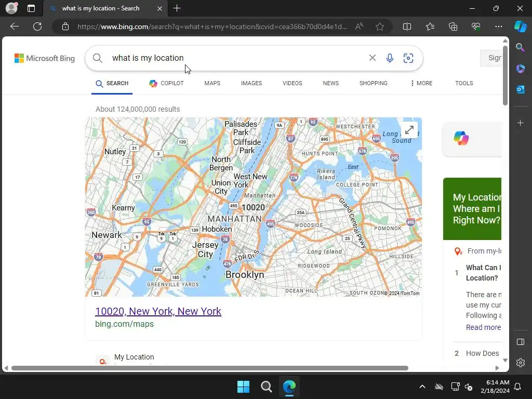The image size is (532, 399).
Task: Open Microsoft 365 sidebar icon
Action: 520,69
